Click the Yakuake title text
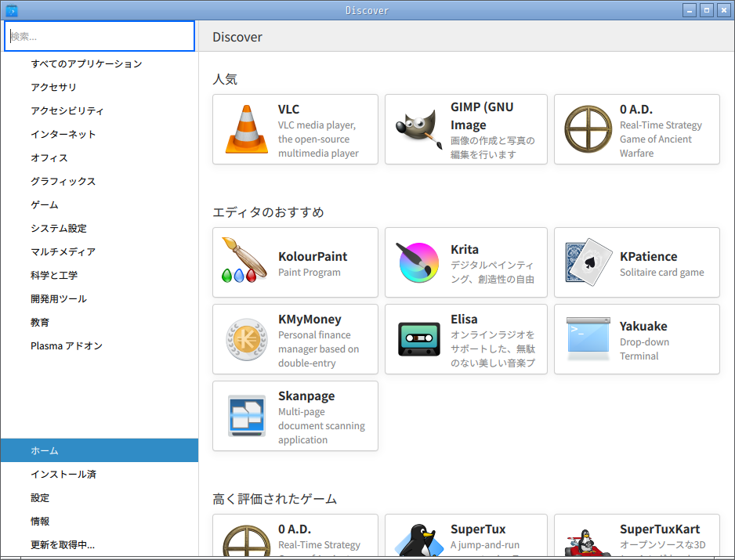 click(x=643, y=326)
